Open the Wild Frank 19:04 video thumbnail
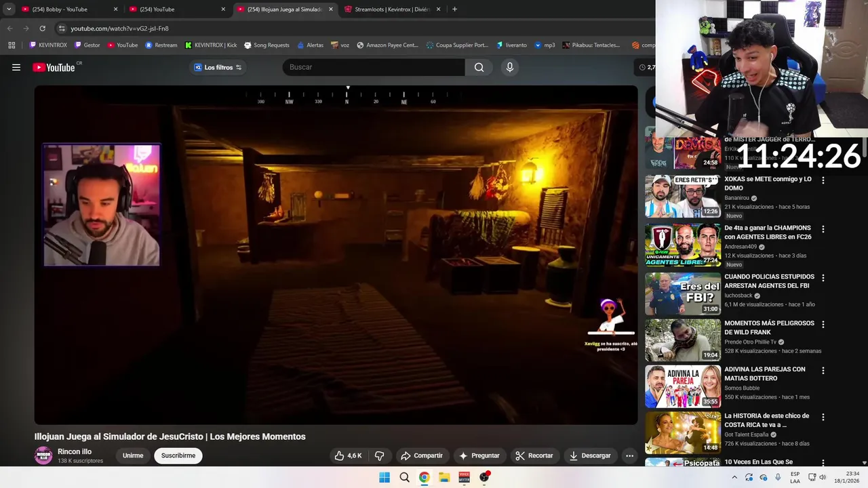 point(682,340)
